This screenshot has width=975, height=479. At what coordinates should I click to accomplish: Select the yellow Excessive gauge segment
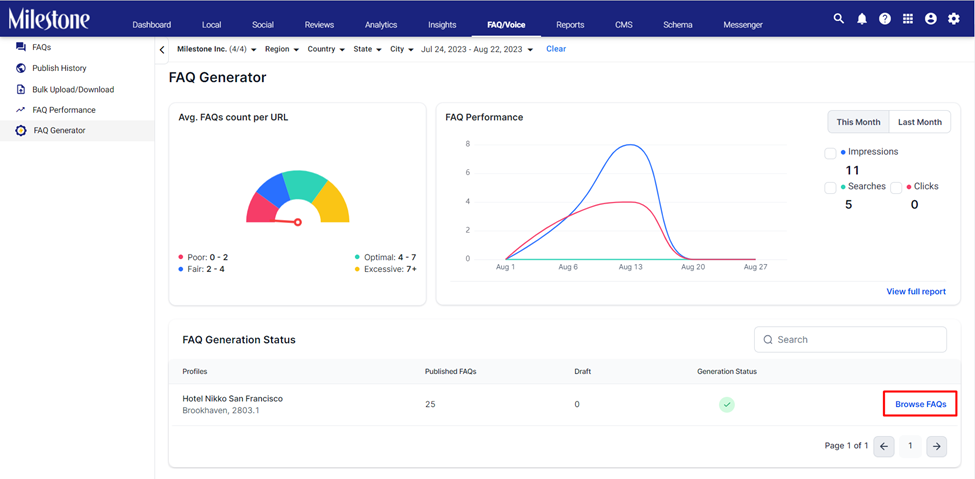pyautogui.click(x=331, y=202)
